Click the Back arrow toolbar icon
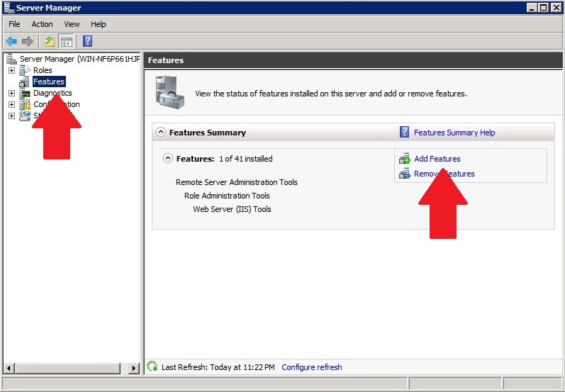The height and width of the screenshot is (392, 565). tap(11, 41)
